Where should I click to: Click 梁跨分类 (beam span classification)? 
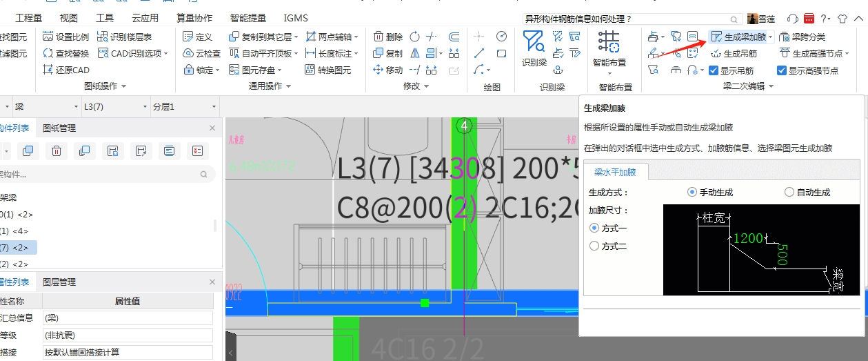(x=803, y=37)
